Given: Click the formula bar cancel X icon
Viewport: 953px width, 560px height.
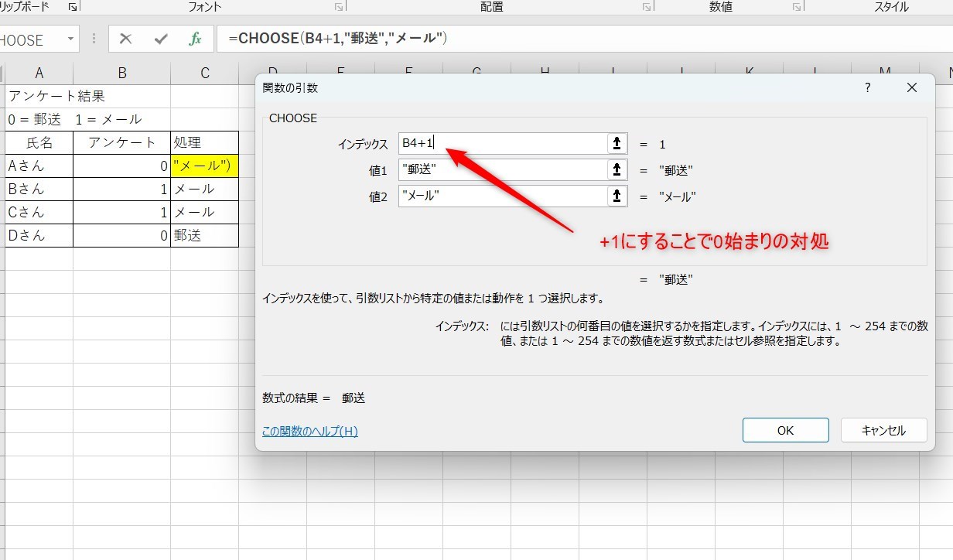Looking at the screenshot, I should (126, 39).
